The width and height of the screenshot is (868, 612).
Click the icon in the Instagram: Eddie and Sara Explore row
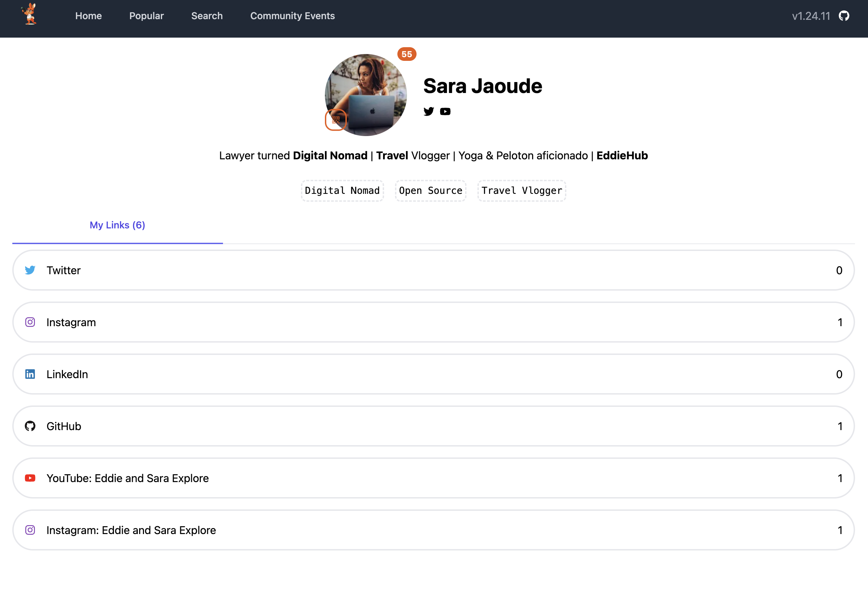[30, 530]
